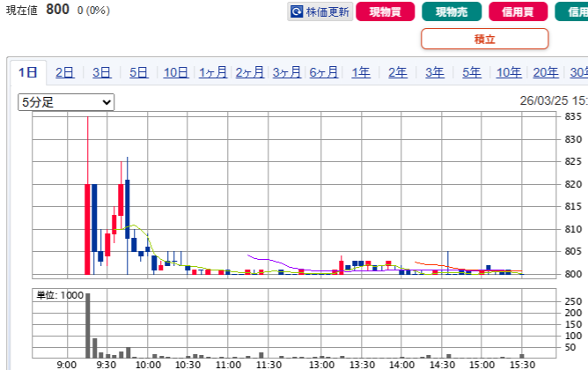Show the 3ヶ月 chart range
Screen dimensions: 588x370
[x=287, y=73]
